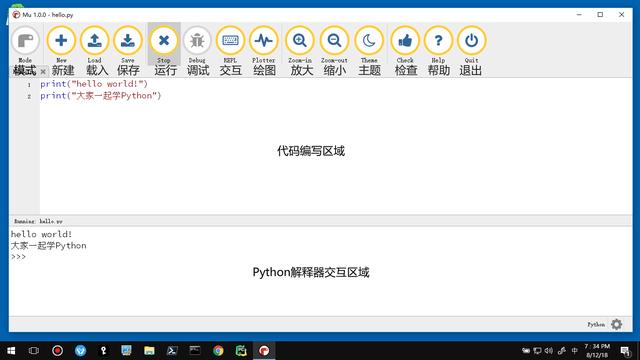Click the Python mode label in status bar
Screen dimensions: 640x360
click(x=596, y=324)
